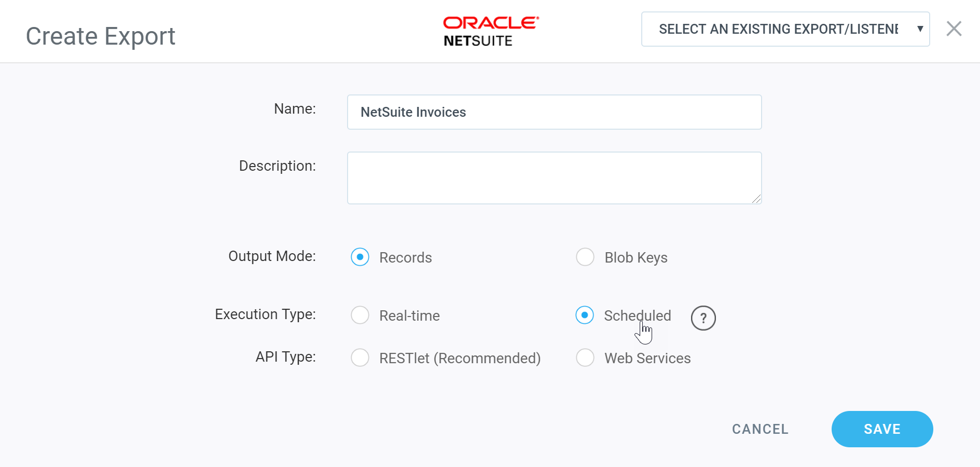This screenshot has height=467, width=980.
Task: Choose Blob Keys output mode
Action: click(x=585, y=257)
